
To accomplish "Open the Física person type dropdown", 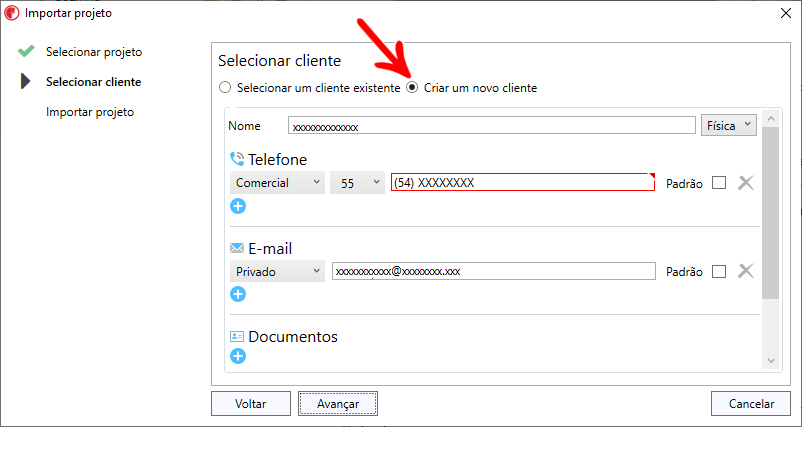I will [x=728, y=125].
